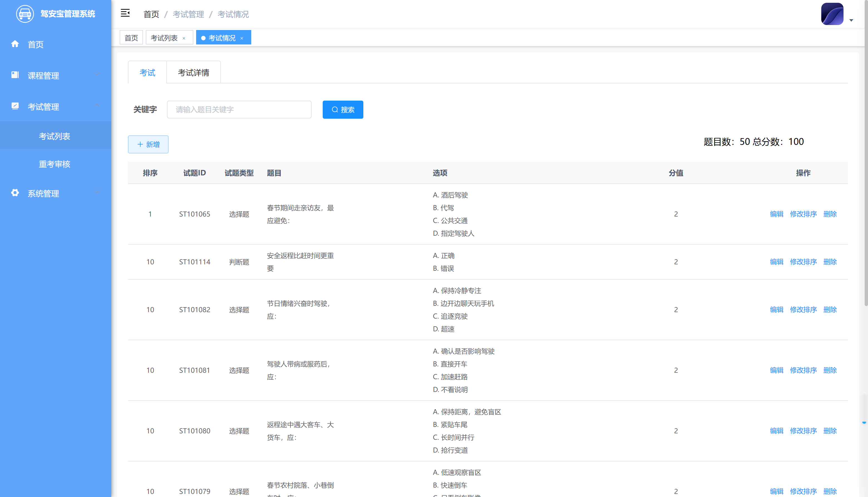Open user avatar menu
868x497 pixels.
pyautogui.click(x=832, y=14)
